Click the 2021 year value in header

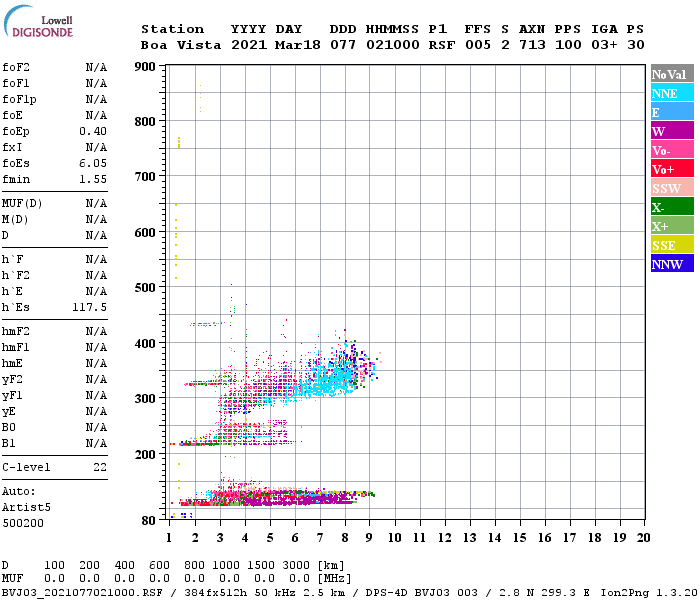pyautogui.click(x=249, y=45)
